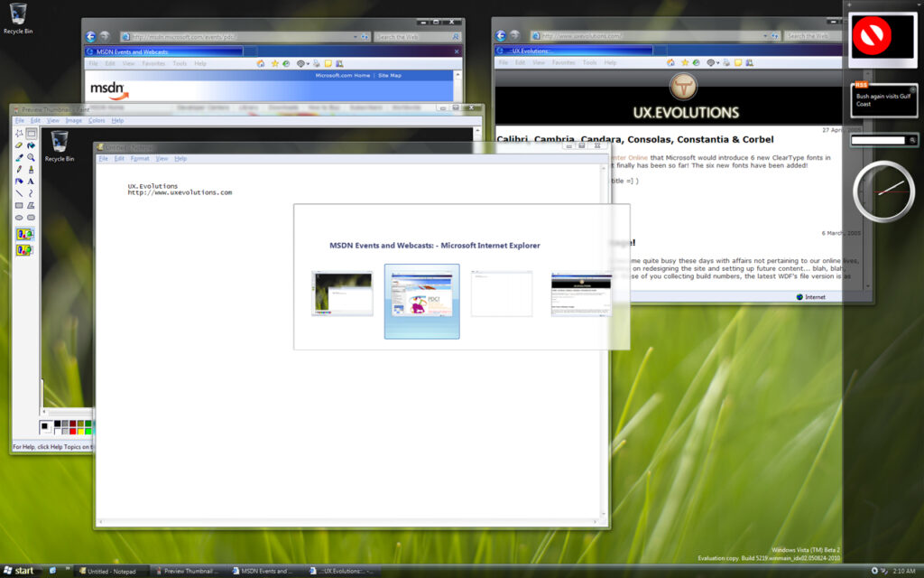The height and width of the screenshot is (578, 924).
Task: Select the MSDN thumbnail in the window switcher
Action: (422, 302)
